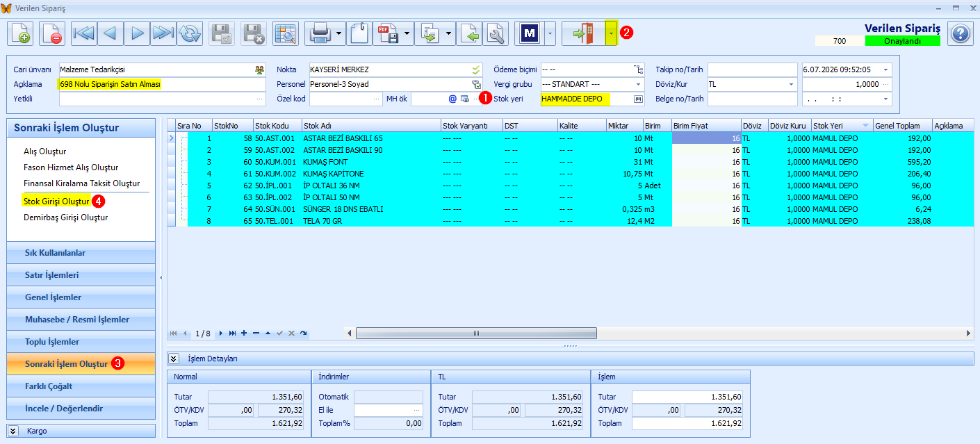
Task: Go to the previous record in toolbar
Action: tap(111, 33)
